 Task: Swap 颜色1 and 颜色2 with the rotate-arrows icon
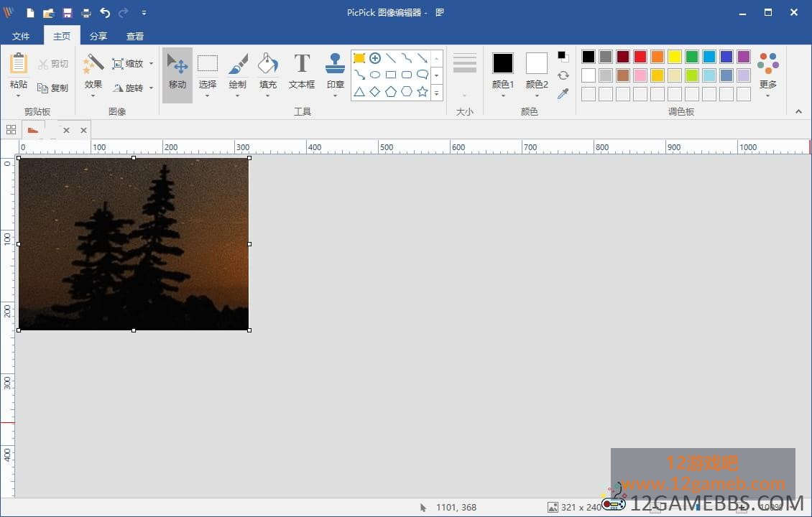click(563, 75)
